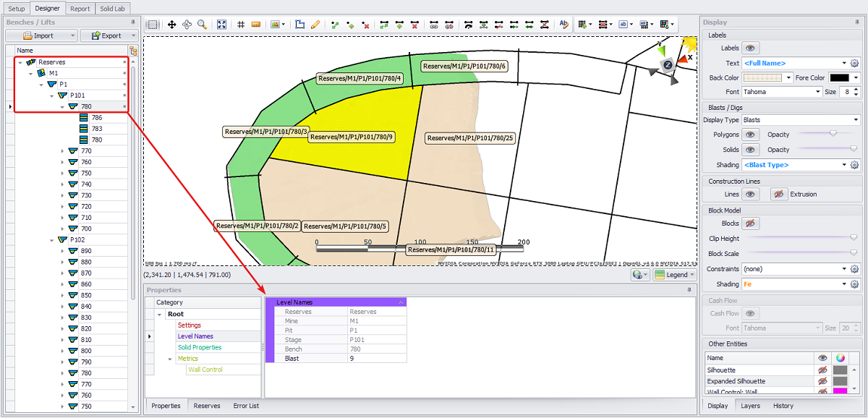The height and width of the screenshot is (418, 868).
Task: Select the ruler measure tool
Action: point(256,25)
